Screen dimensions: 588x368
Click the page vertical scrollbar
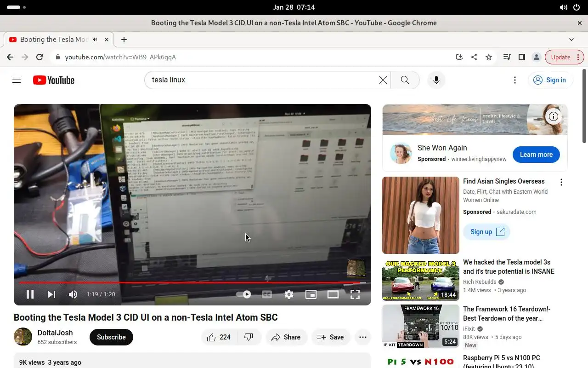[585, 106]
